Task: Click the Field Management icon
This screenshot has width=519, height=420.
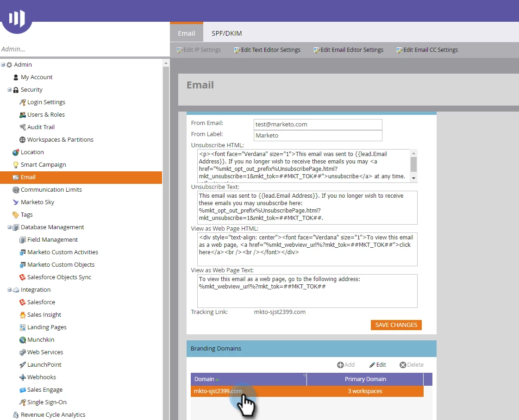Action: point(23,240)
